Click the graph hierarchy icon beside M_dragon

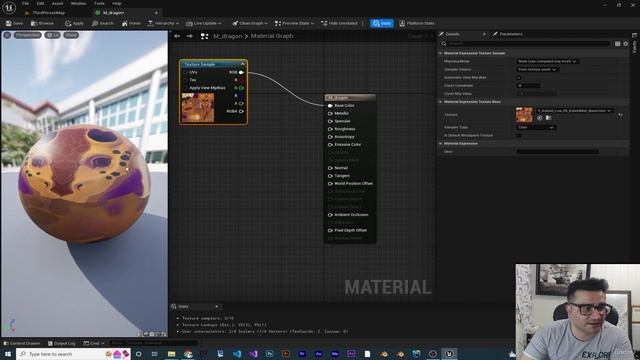tap(204, 36)
